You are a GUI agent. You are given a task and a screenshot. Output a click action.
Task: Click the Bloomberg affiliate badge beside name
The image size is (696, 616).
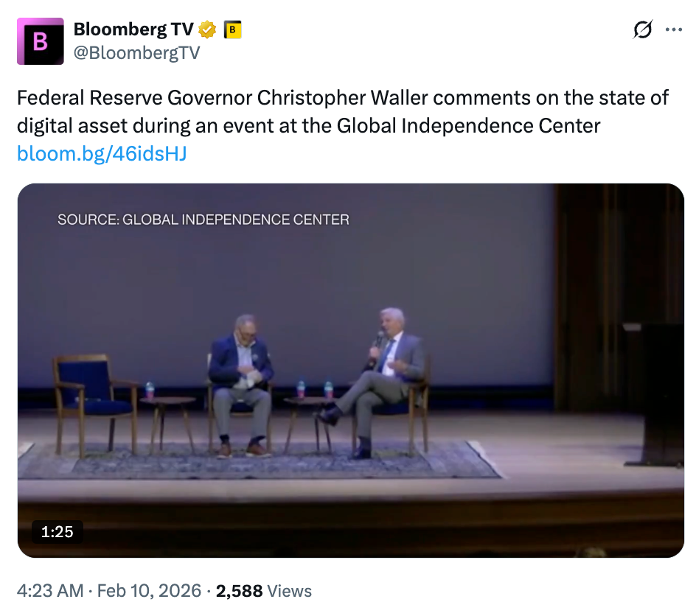click(x=232, y=29)
